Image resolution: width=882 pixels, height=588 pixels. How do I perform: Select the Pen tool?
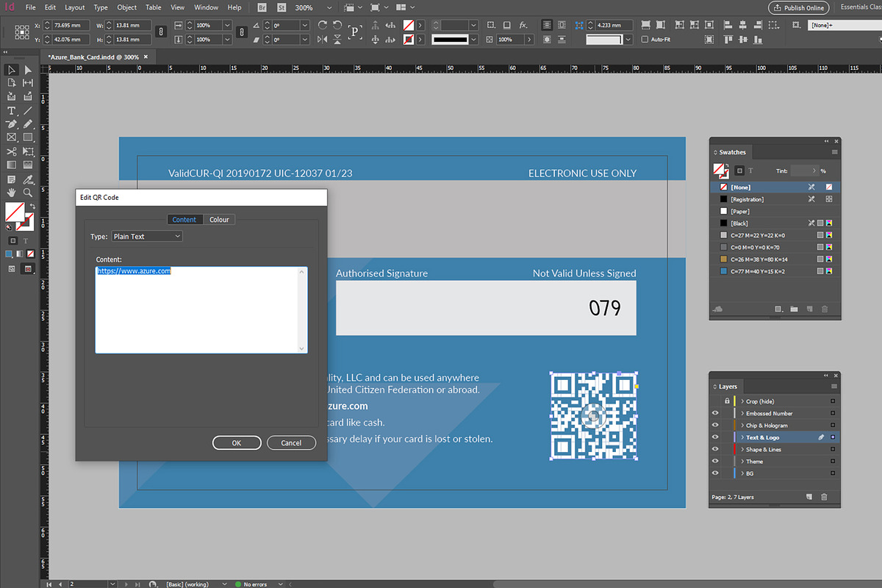click(11, 123)
